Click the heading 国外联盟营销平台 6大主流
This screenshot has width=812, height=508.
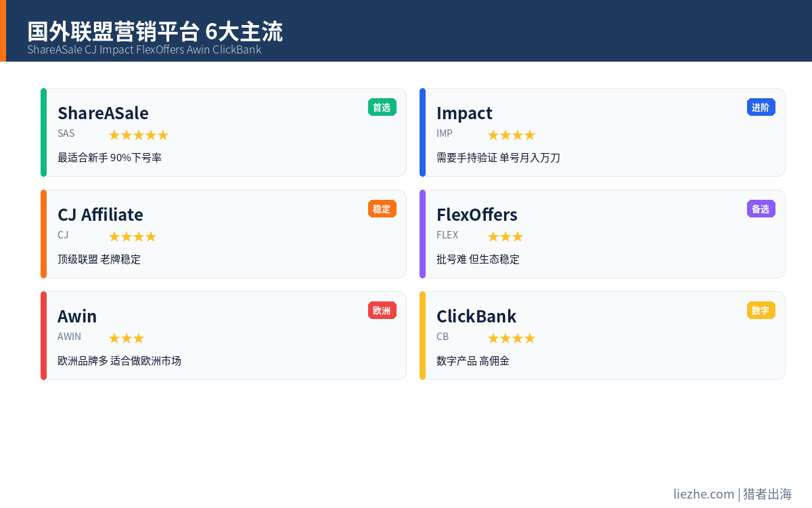155,31
